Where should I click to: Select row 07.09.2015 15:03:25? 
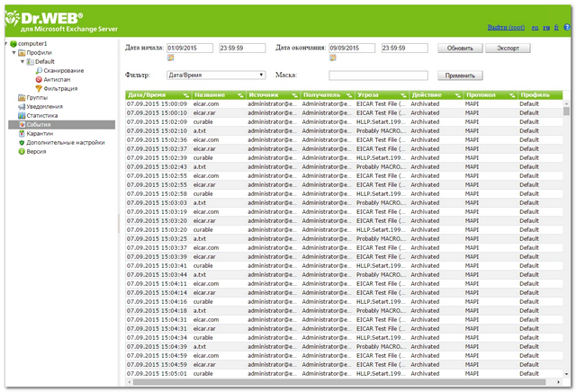[344, 239]
